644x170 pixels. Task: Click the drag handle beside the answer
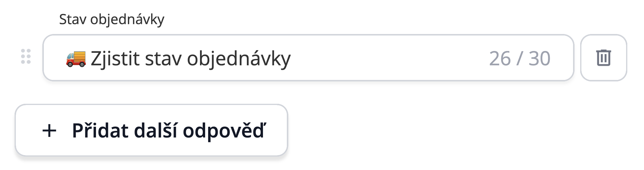(26, 57)
